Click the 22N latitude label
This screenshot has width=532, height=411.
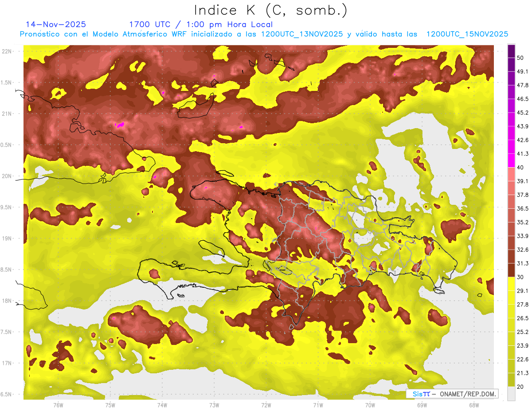tap(7, 51)
